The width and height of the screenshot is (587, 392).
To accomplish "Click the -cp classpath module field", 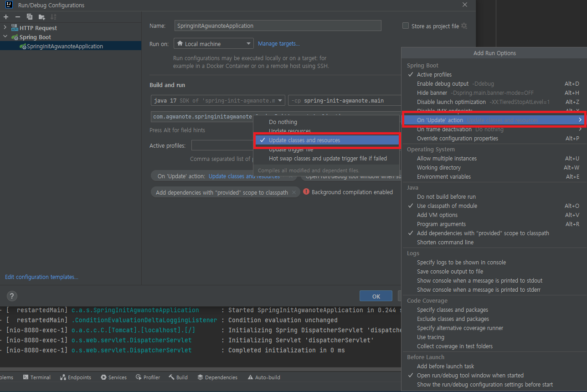I will pyautogui.click(x=345, y=100).
